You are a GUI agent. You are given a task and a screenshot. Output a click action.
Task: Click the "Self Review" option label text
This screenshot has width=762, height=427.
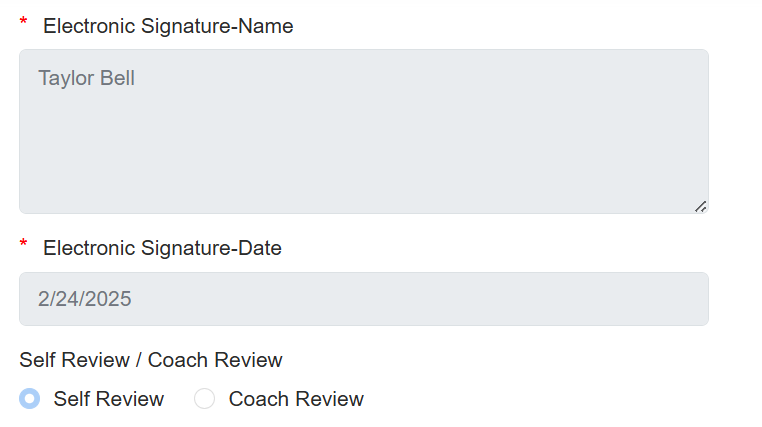[108, 399]
